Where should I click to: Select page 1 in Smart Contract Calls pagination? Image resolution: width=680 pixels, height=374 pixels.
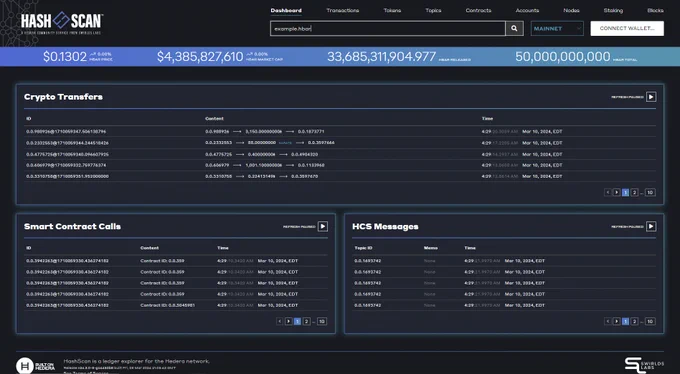(298, 322)
